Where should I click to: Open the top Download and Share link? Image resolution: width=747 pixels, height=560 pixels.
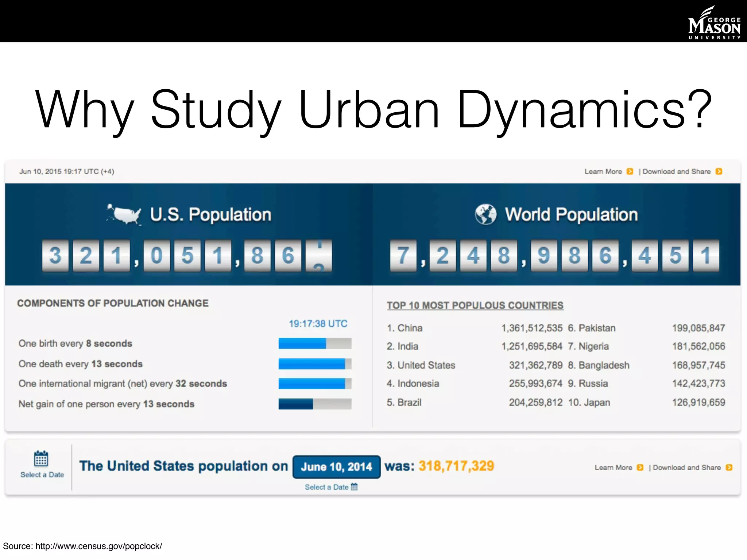[676, 171]
